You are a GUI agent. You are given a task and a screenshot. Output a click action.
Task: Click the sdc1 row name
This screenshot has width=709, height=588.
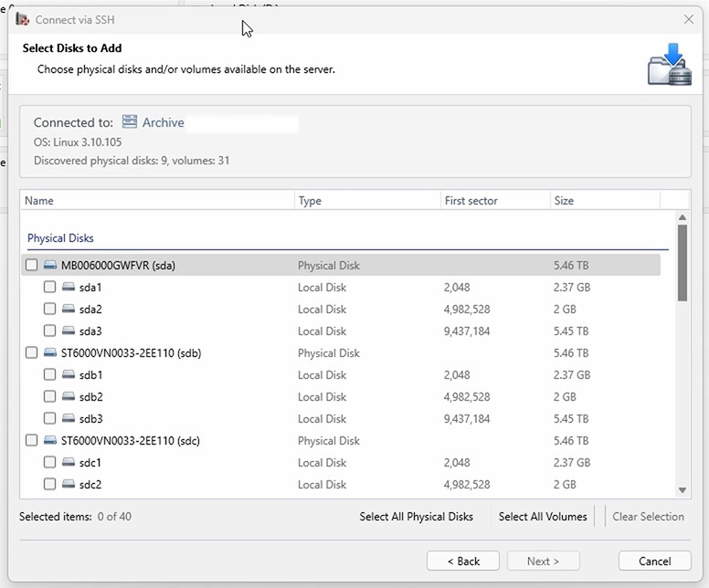[x=90, y=462]
